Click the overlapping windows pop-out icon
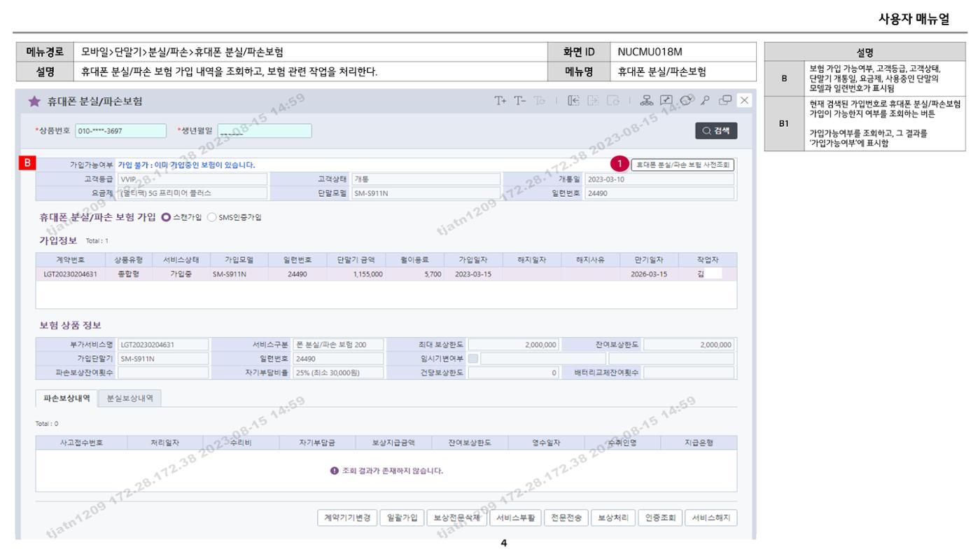 click(724, 101)
